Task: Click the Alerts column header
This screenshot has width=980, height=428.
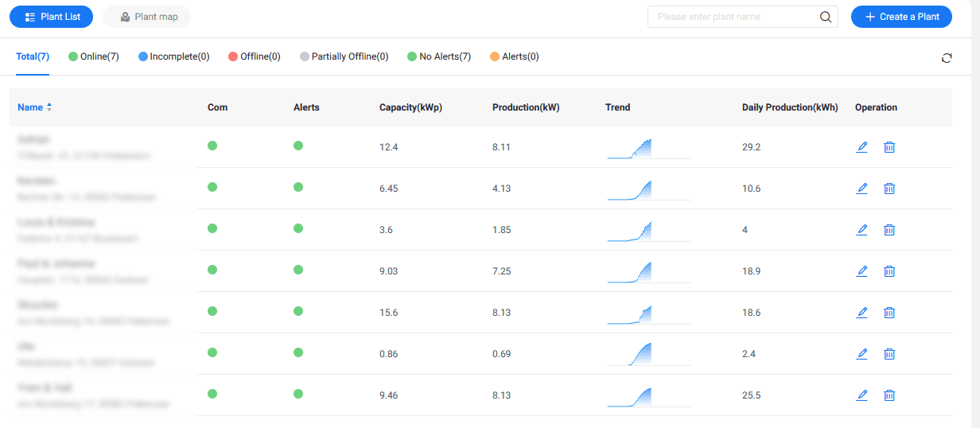Action: pyautogui.click(x=306, y=107)
